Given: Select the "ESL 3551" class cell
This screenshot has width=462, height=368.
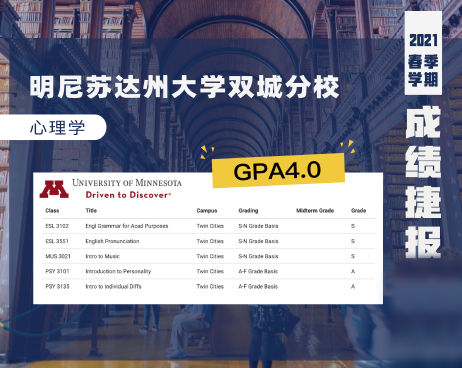Looking at the screenshot, I should pos(57,241).
